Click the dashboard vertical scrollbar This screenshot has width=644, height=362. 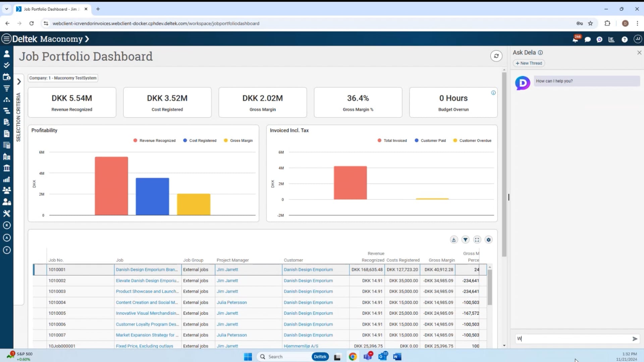pyautogui.click(x=504, y=165)
